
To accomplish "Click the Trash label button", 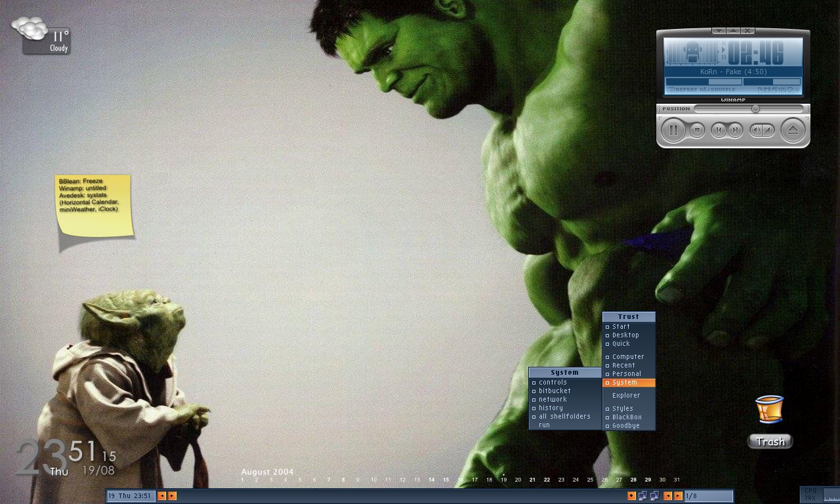I will pyautogui.click(x=770, y=442).
